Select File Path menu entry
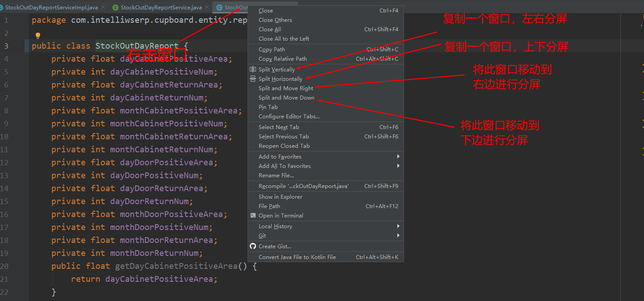Viewport: 644px width, 301px height. coord(326,206)
